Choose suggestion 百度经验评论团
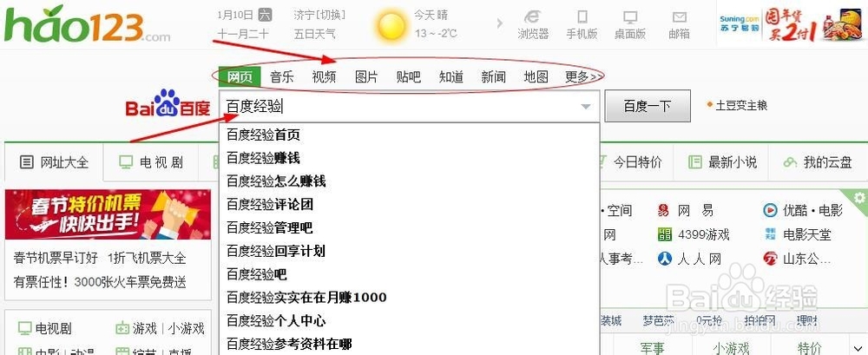Image resolution: width=868 pixels, height=355 pixels. pos(409,204)
